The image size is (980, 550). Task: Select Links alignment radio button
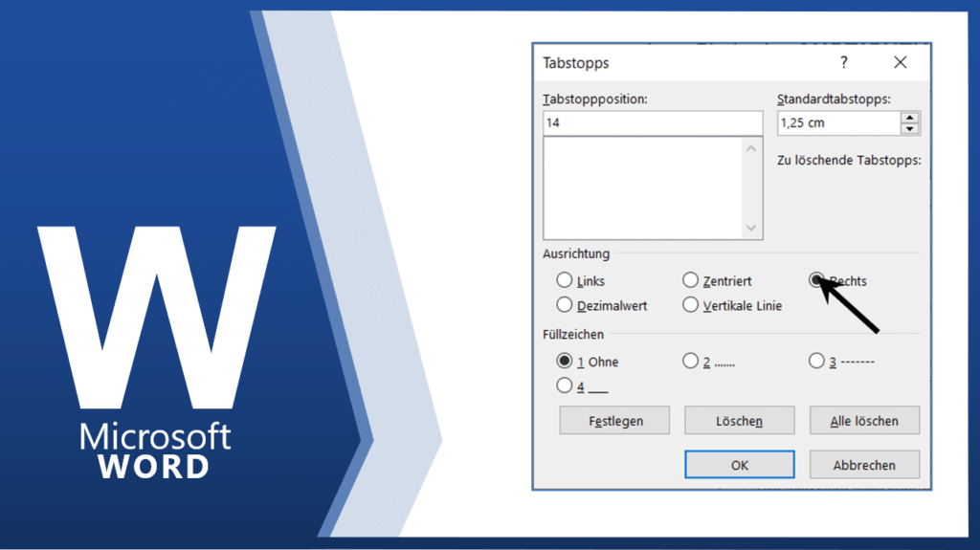564,281
